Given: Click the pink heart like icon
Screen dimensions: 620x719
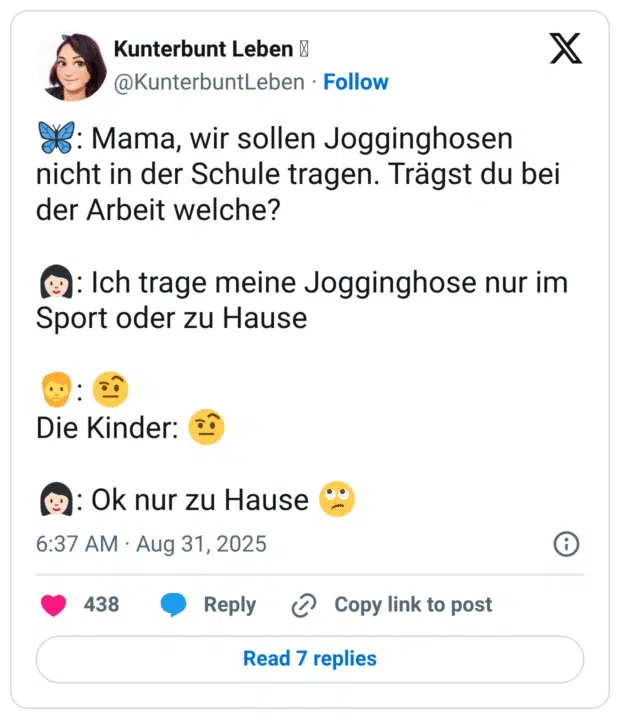Looking at the screenshot, I should click(53, 604).
